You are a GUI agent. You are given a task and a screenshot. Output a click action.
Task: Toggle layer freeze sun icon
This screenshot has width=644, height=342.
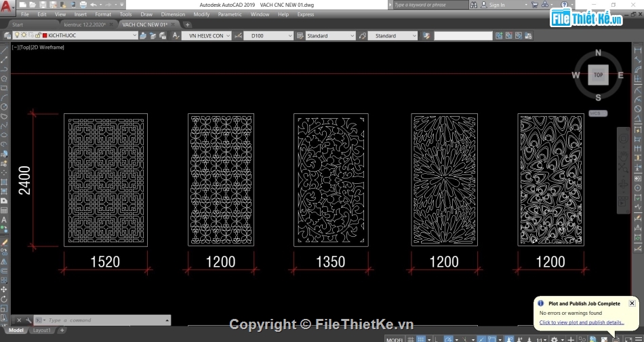(24, 35)
